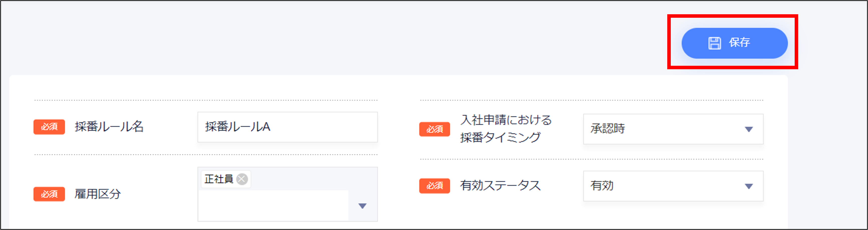Image resolution: width=868 pixels, height=230 pixels.
Task: Click the arrow of the 有効 status dropdown
Action: pyautogui.click(x=748, y=186)
